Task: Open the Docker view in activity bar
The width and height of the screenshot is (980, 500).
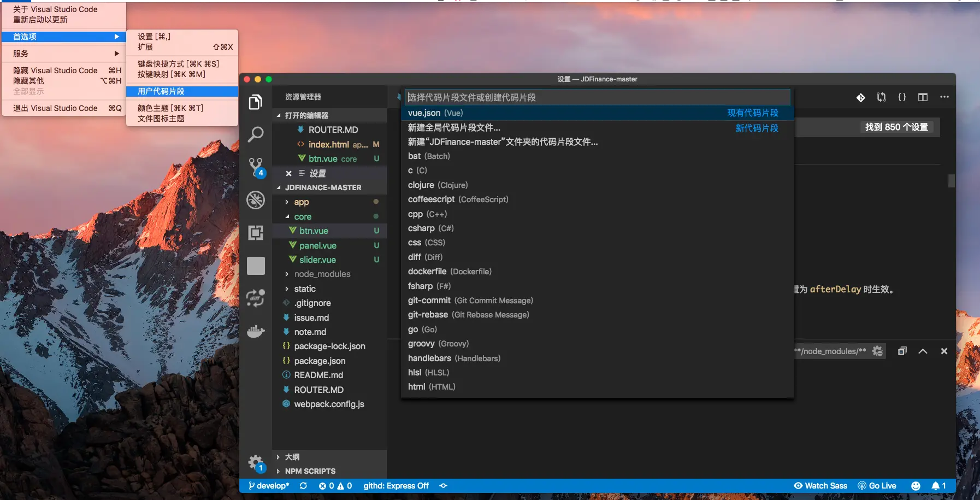Action: 255,331
